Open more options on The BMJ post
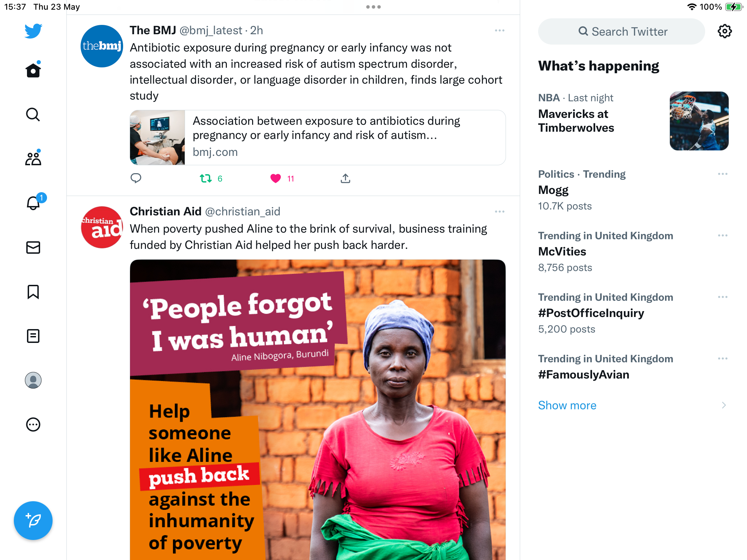 [499, 30]
